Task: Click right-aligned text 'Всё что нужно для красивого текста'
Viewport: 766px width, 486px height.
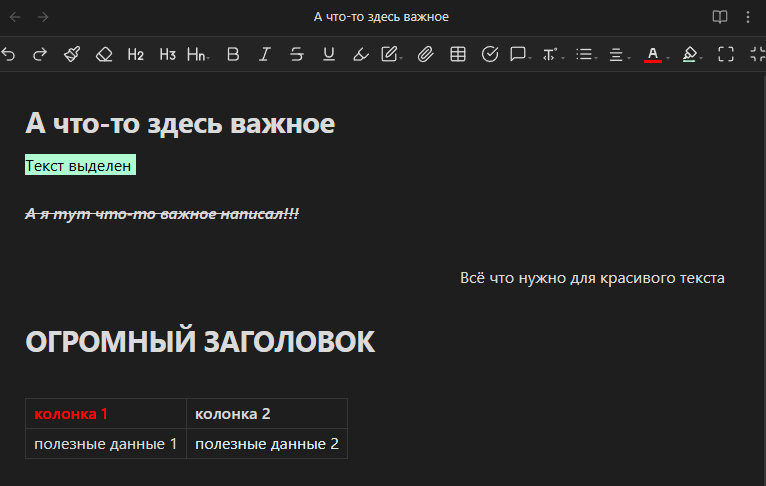Action: 592,278
